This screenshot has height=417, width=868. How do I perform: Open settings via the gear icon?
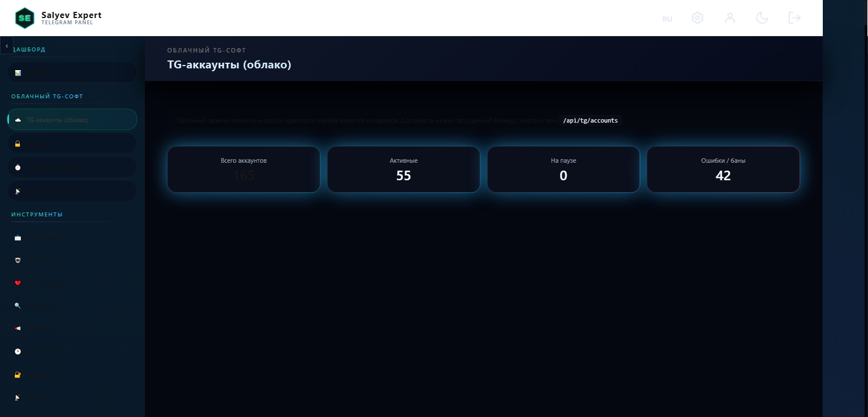697,18
